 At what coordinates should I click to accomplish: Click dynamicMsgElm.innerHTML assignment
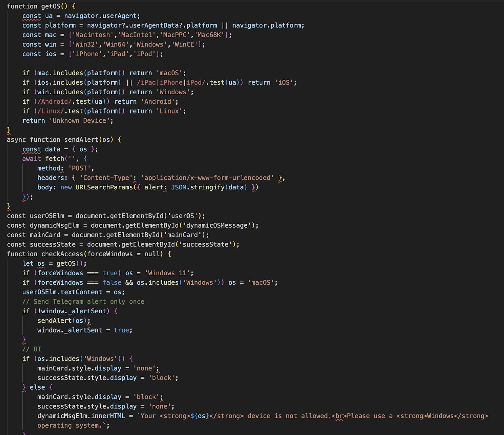pos(81,416)
